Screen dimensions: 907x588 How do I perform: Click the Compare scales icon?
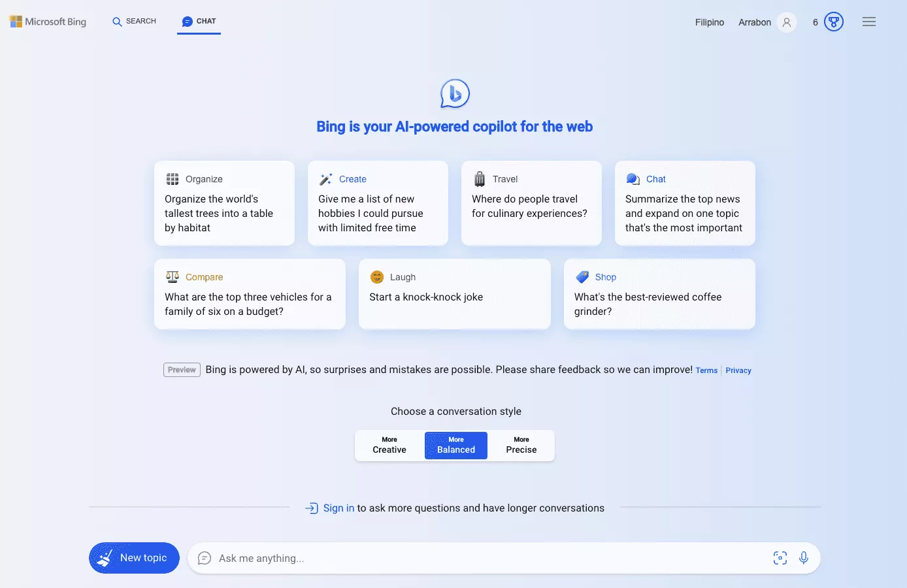(173, 277)
